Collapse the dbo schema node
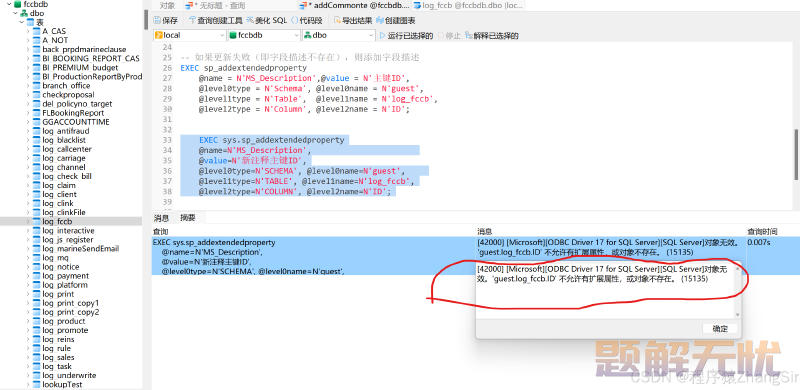Image resolution: width=800 pixels, height=390 pixels. click(x=15, y=13)
